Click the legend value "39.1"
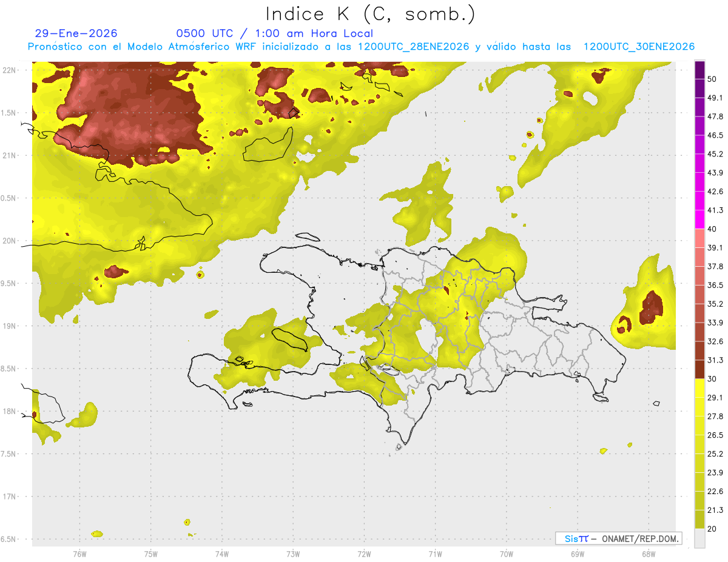728x562 pixels. tap(715, 247)
